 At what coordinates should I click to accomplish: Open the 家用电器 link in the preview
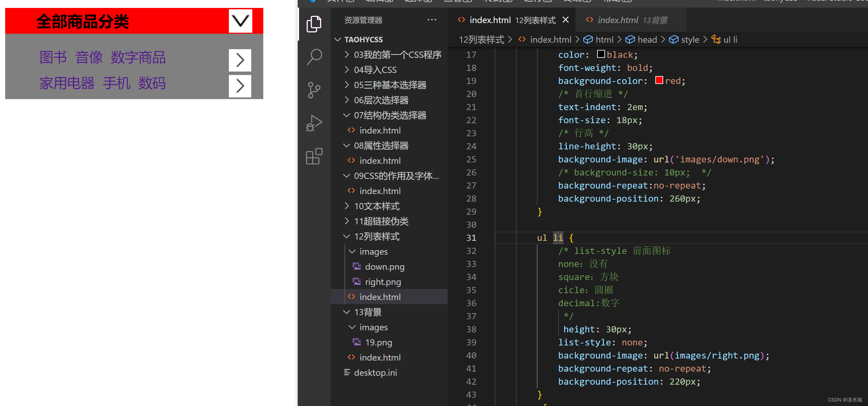67,83
